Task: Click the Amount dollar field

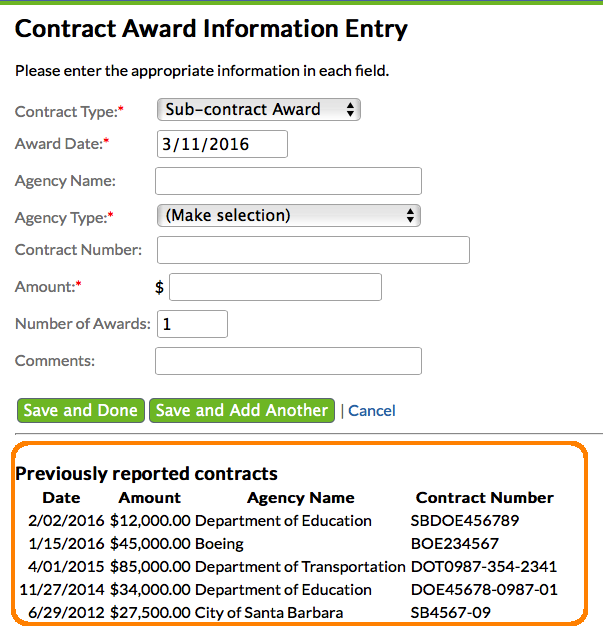Action: click(x=275, y=287)
